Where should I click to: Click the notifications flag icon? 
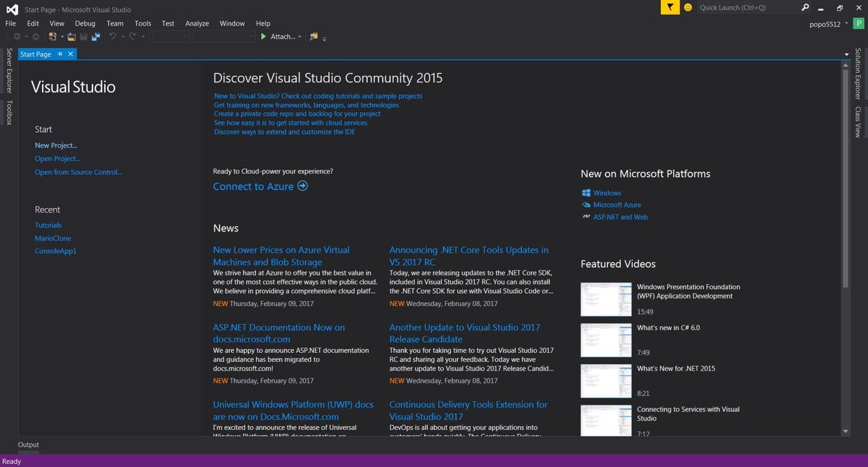point(670,8)
